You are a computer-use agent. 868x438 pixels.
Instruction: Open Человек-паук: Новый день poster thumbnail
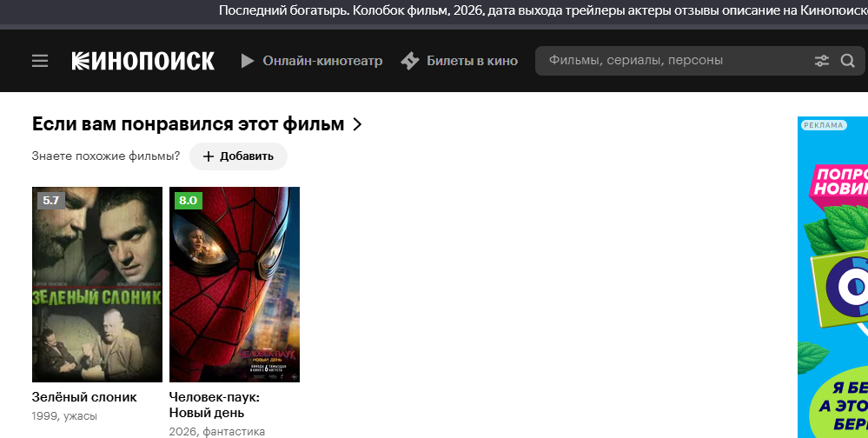[235, 285]
